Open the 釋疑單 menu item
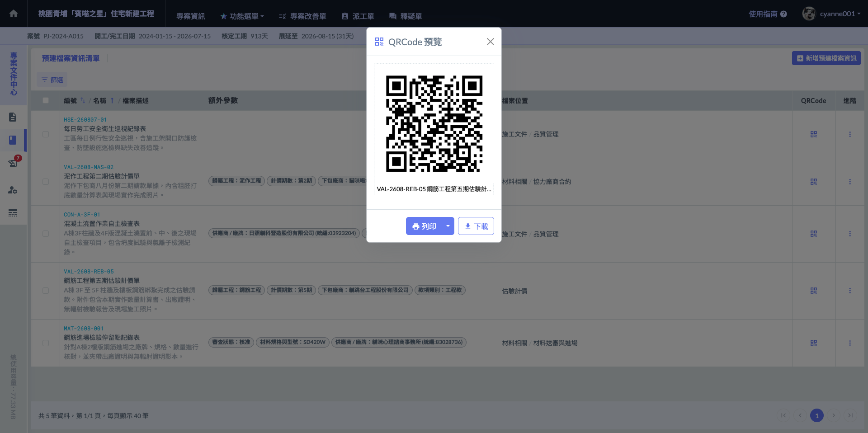Image resolution: width=868 pixels, height=433 pixels. (406, 16)
